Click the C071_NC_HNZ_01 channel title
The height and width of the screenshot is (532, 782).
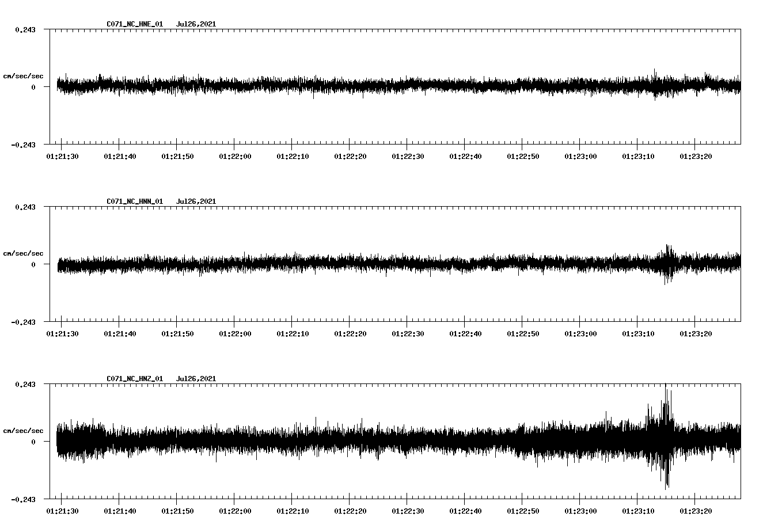pos(135,379)
